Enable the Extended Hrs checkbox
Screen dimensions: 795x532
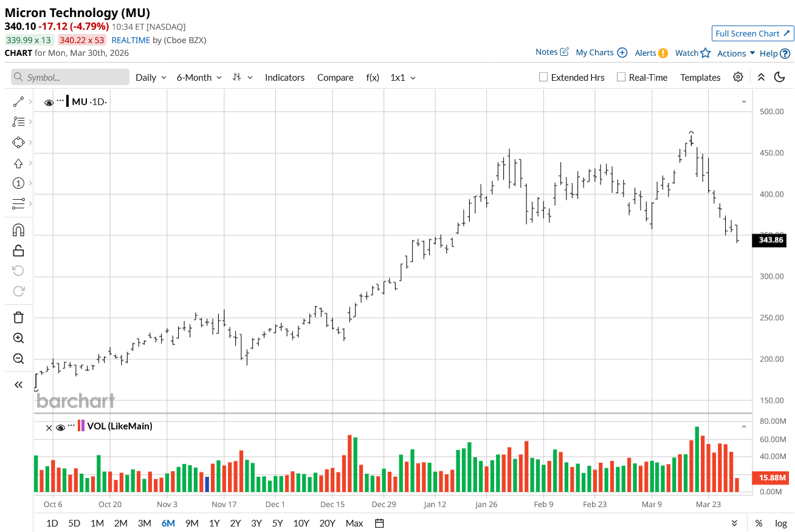544,77
